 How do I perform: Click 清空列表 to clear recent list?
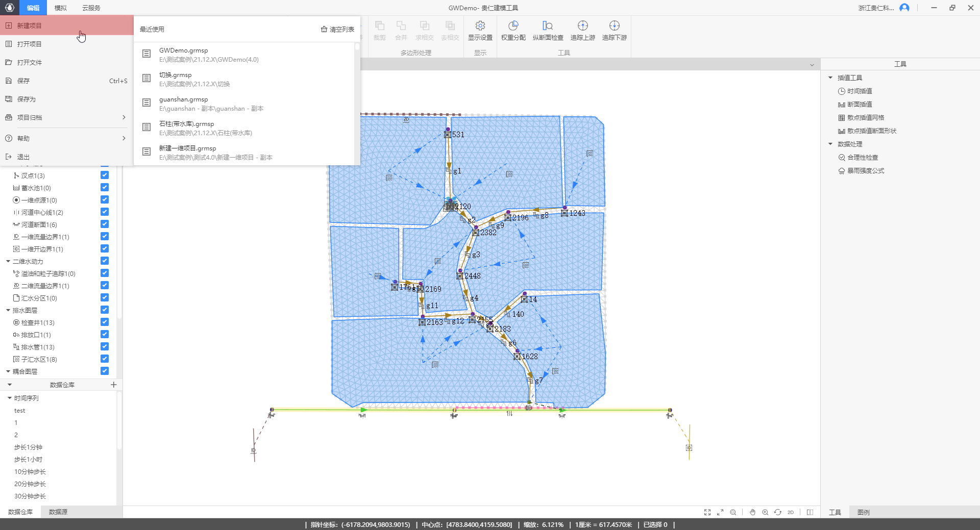tap(337, 30)
